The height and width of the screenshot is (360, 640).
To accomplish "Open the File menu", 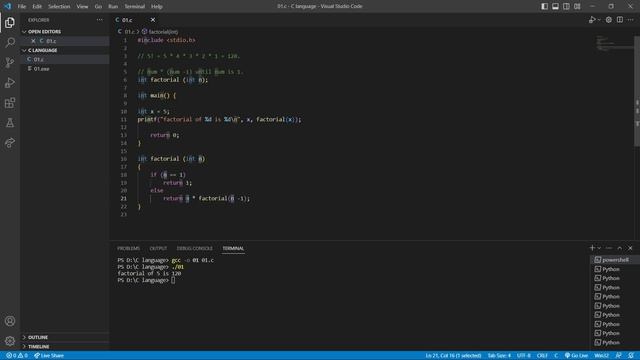I will pos(22,7).
